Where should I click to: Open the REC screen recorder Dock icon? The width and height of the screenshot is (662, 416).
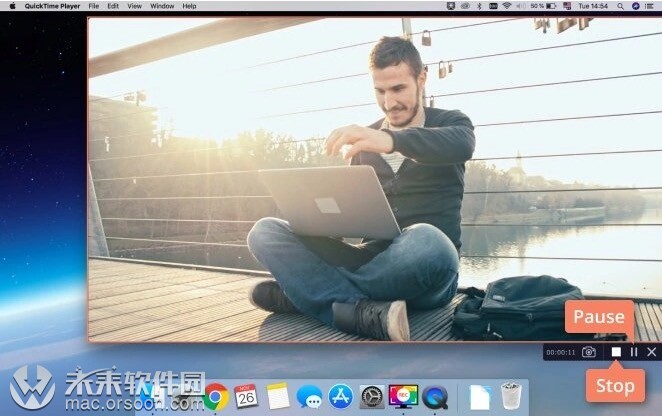(403, 396)
